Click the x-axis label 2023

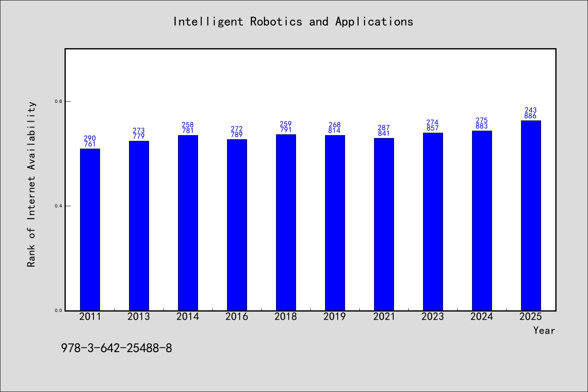pos(433,316)
